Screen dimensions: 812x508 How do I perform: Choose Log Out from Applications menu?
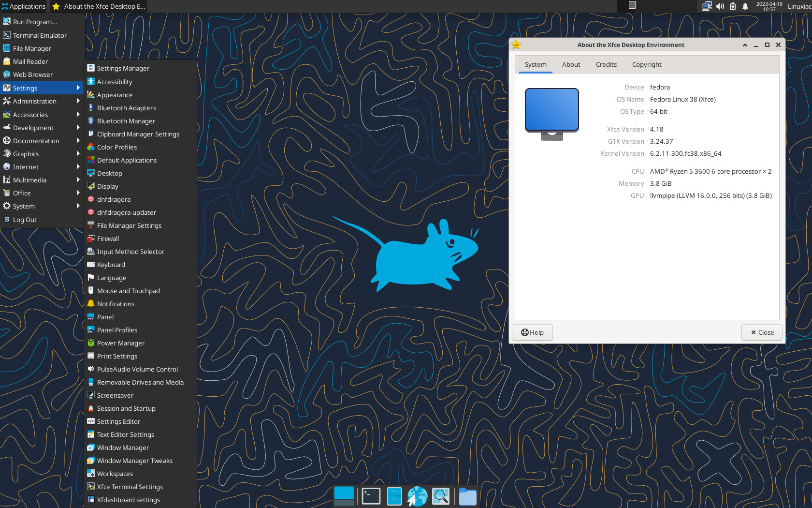click(x=42, y=220)
